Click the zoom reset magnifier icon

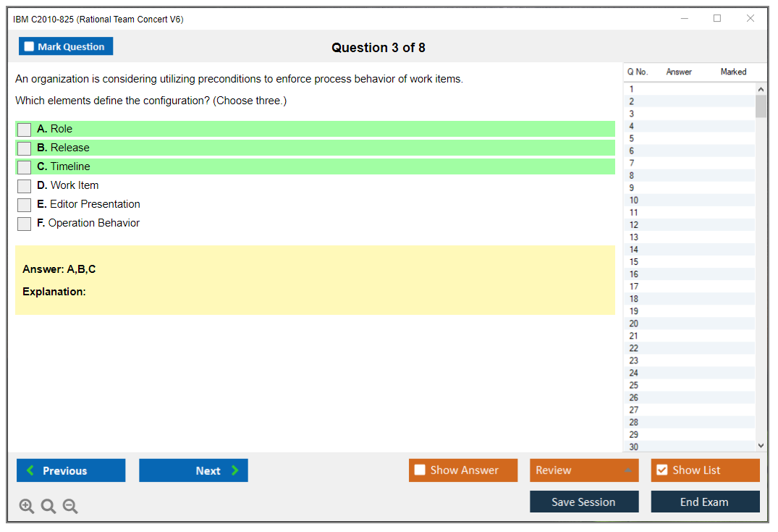point(48,507)
